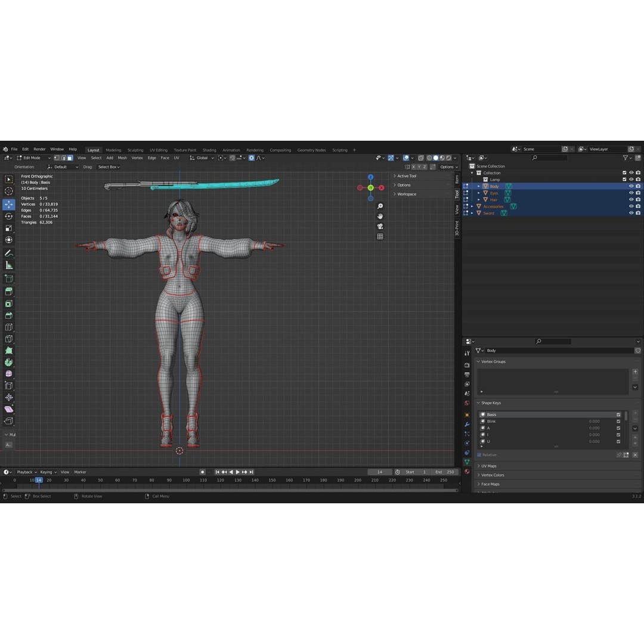The height and width of the screenshot is (644, 644).
Task: Select the Shear tool
Action: (8, 409)
